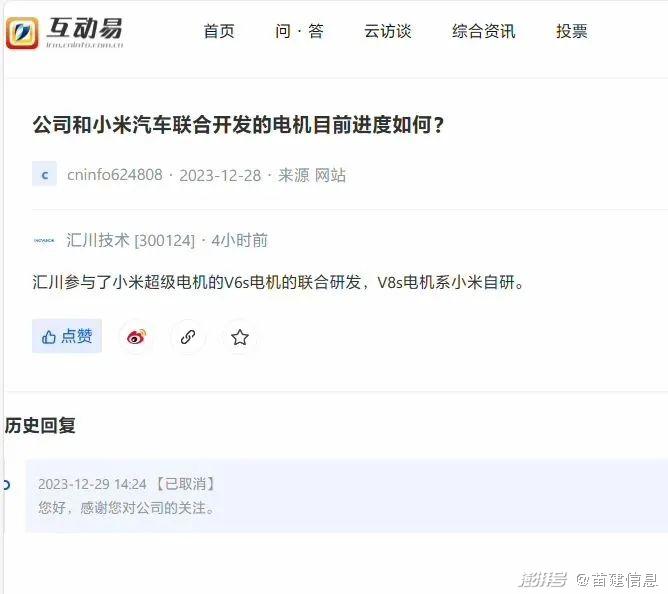Select the question title about 小米汽车电机

pos(239,125)
